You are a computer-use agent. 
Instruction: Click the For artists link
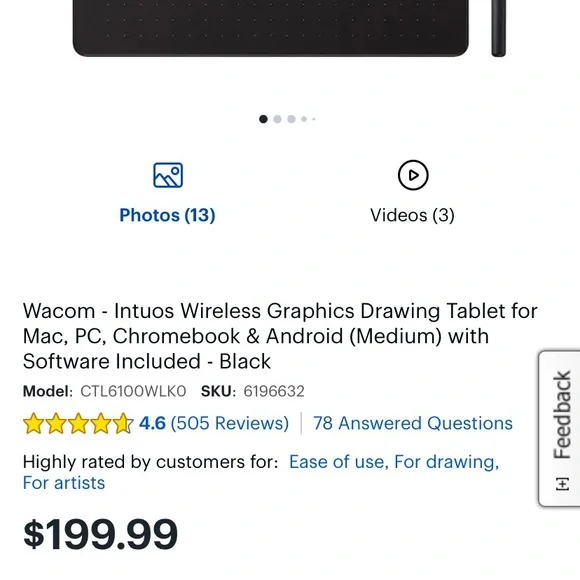point(64,483)
